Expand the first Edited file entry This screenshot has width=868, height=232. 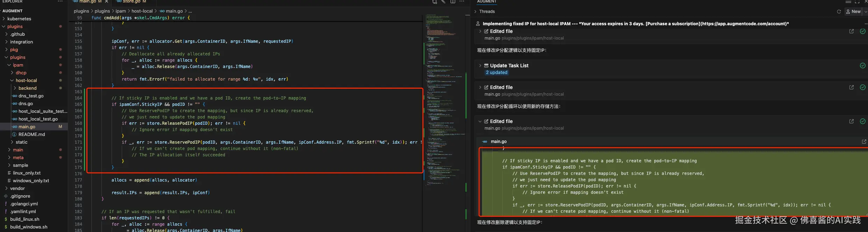[x=480, y=31]
